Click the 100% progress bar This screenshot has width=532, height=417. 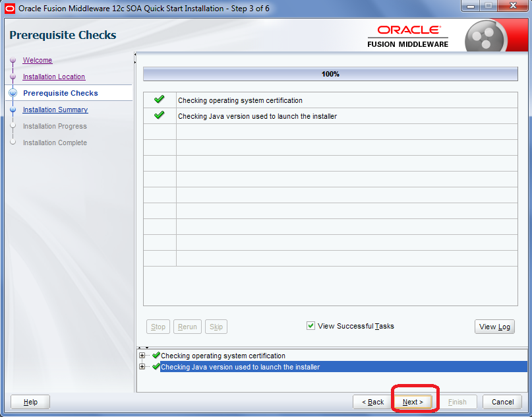[331, 74]
